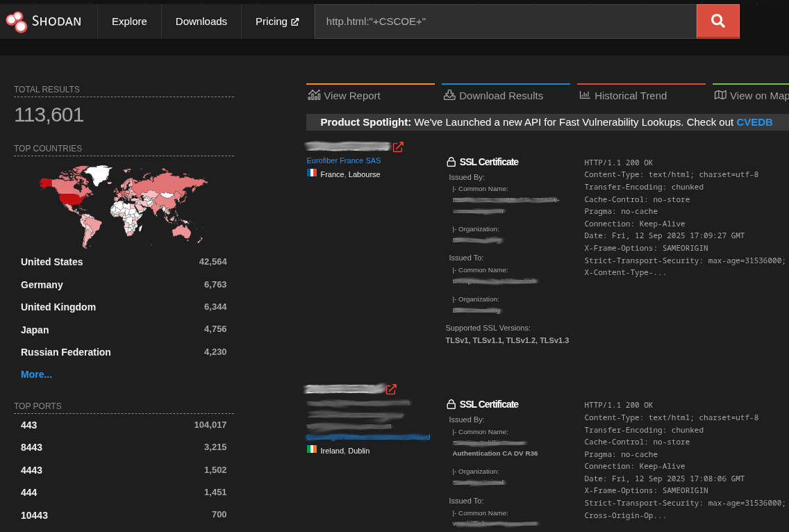Open the Explore menu
789x532 pixels.
point(129,22)
